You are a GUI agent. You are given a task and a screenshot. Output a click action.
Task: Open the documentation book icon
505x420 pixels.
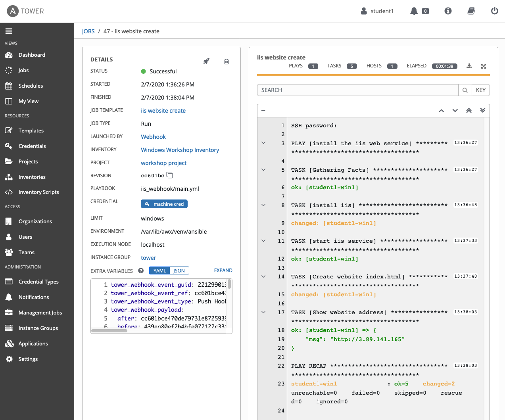click(471, 11)
